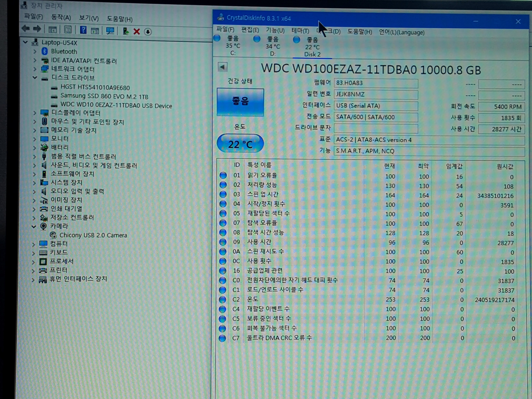Click the down-arrow disable device toolbar icon

coord(148,32)
